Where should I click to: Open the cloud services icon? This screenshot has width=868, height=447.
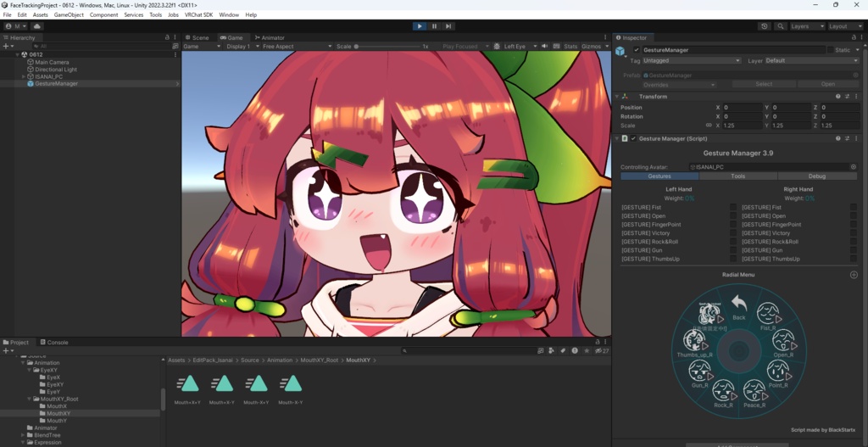pyautogui.click(x=37, y=26)
